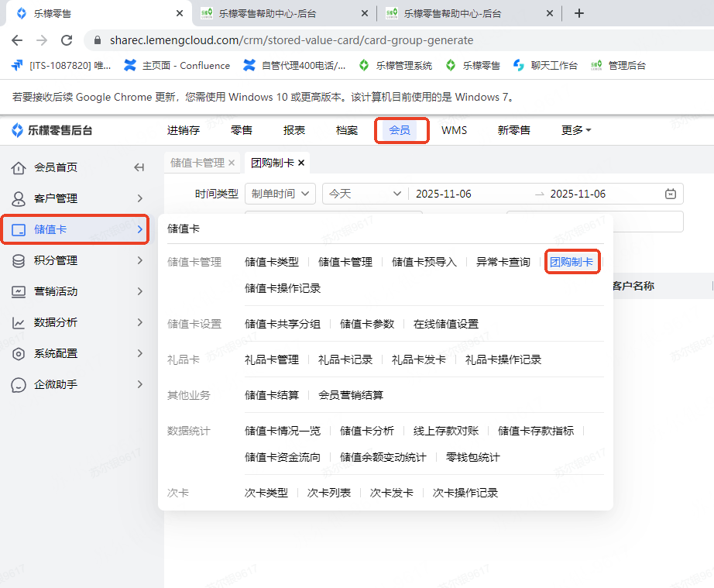714x588 pixels.
Task: Click the browser forward arrow
Action: 42,40
